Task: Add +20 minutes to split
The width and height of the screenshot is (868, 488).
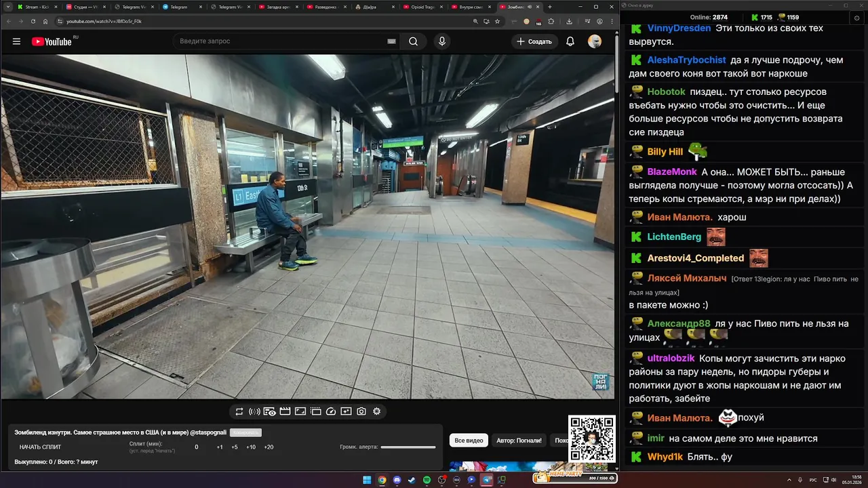Action: tap(269, 447)
